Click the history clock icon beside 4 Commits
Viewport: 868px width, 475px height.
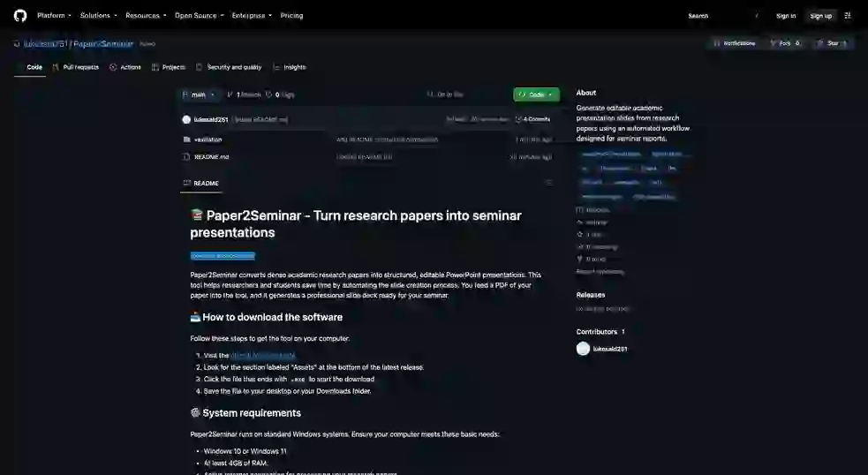[518, 119]
